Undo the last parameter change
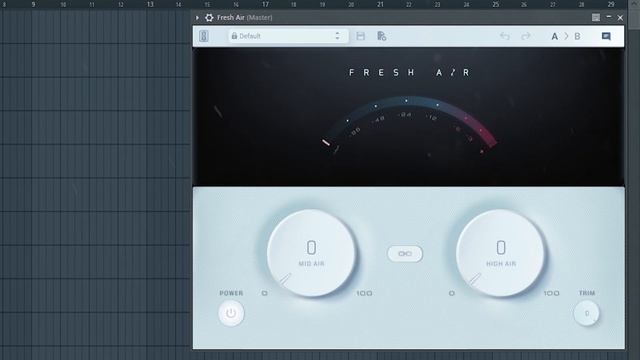This screenshot has height=360, width=640. point(505,36)
